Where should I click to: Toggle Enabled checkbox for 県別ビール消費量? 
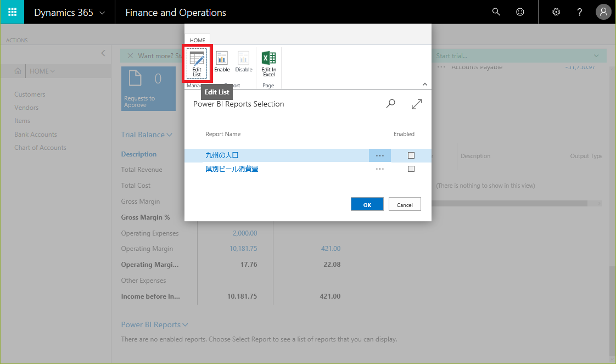[x=411, y=169]
